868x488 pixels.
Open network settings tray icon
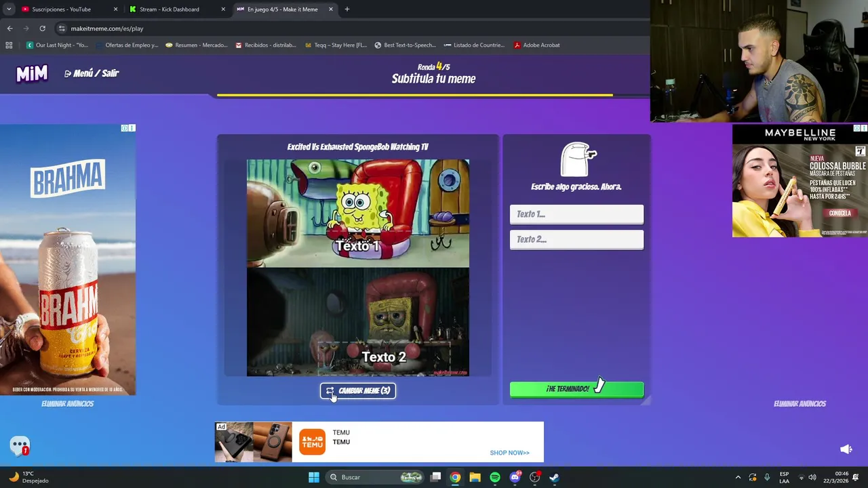coord(801,477)
